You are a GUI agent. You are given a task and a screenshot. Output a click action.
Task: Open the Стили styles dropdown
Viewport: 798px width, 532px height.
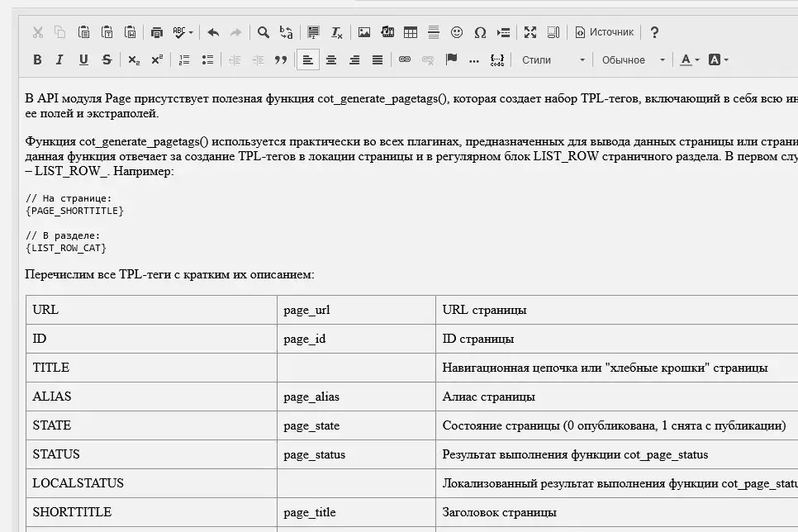[553, 59]
